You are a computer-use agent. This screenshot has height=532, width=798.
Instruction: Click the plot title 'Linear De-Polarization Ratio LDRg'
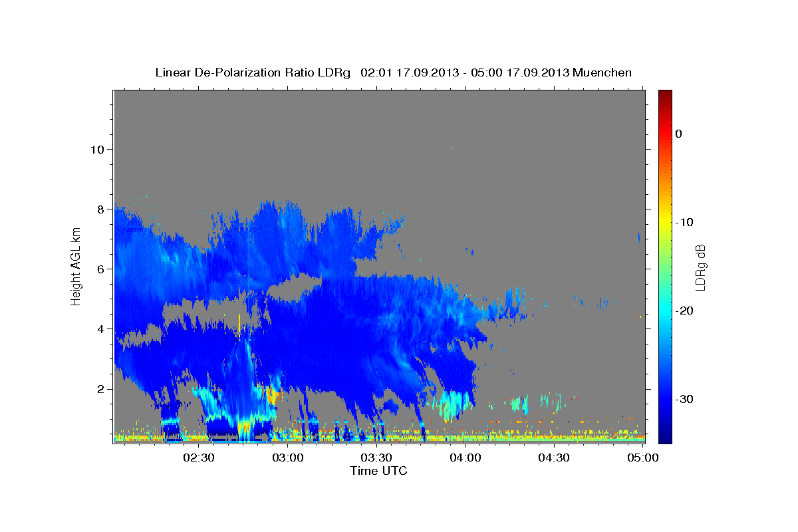tap(253, 72)
